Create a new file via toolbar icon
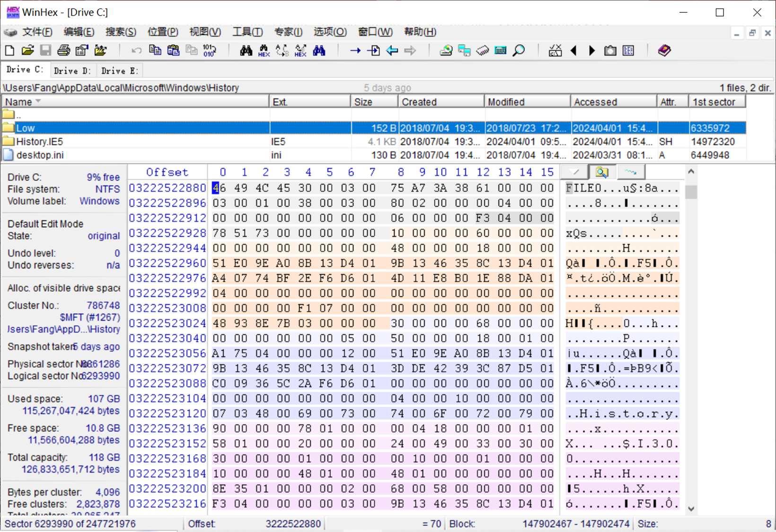Viewport: 776px width, 532px height. click(9, 50)
